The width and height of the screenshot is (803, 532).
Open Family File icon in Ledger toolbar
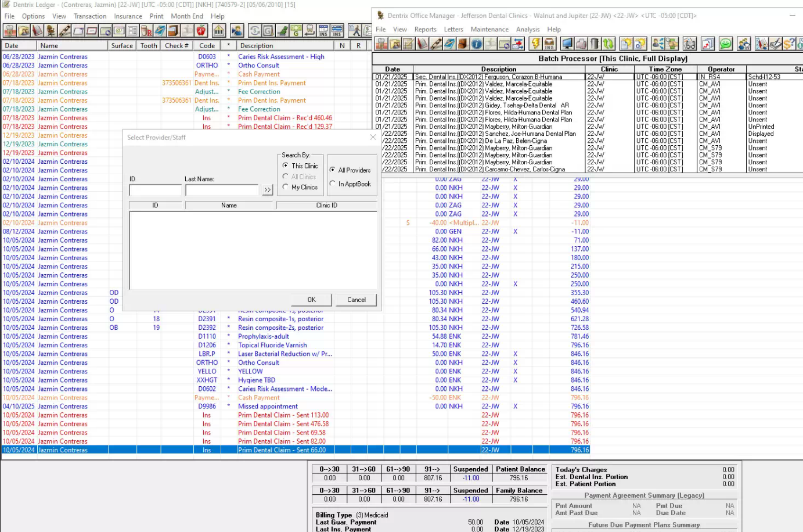tap(23, 30)
